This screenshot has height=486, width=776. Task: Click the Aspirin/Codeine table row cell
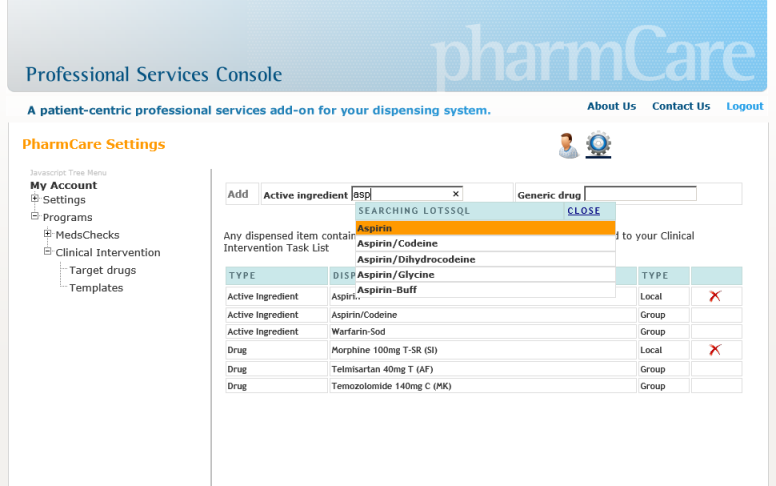coord(483,315)
